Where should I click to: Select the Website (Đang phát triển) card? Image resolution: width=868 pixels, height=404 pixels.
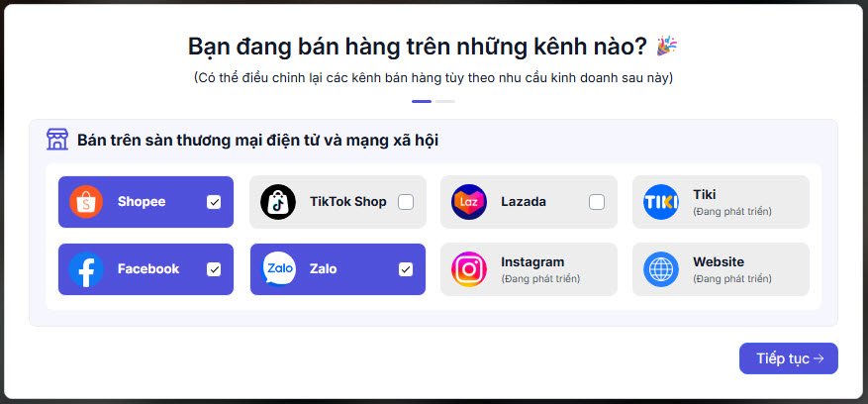721,269
